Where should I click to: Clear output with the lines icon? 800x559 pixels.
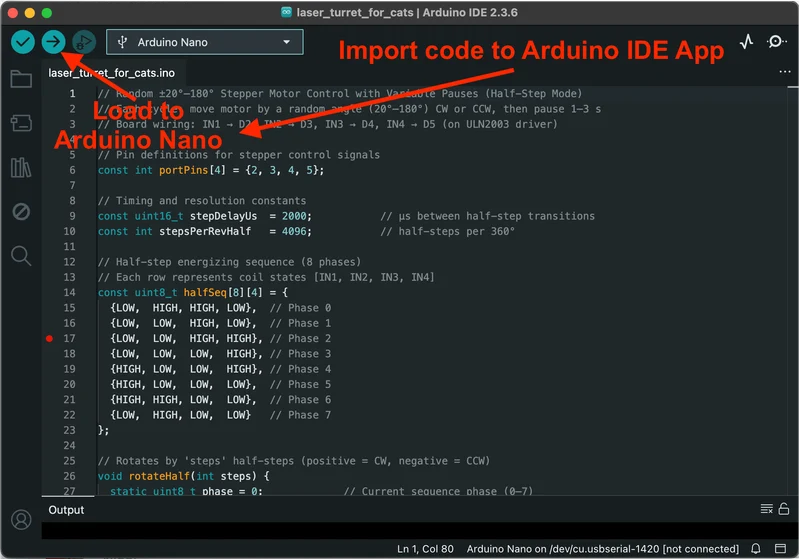766,509
